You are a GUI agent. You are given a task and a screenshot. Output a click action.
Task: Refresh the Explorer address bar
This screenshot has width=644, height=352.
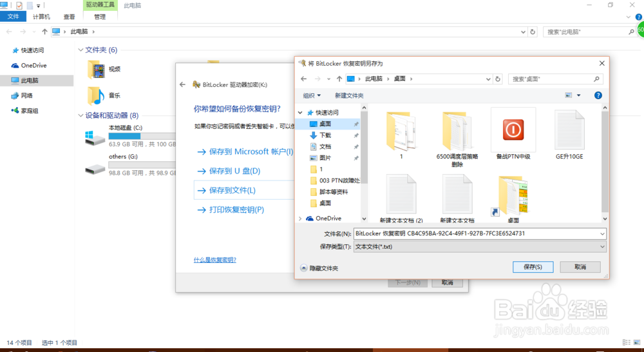point(533,32)
